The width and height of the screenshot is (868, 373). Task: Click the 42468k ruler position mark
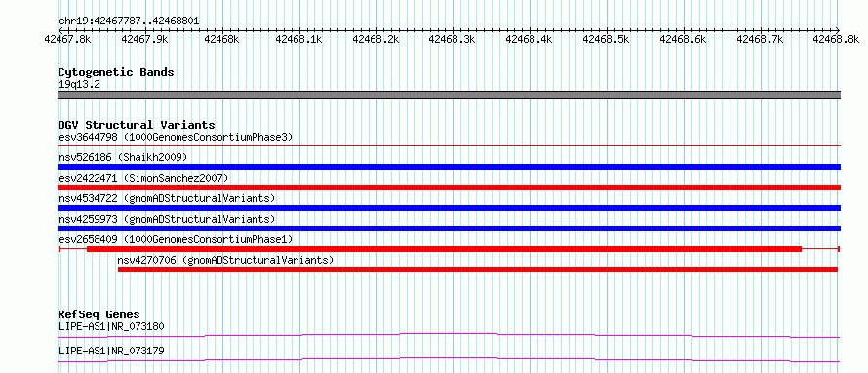click(221, 39)
